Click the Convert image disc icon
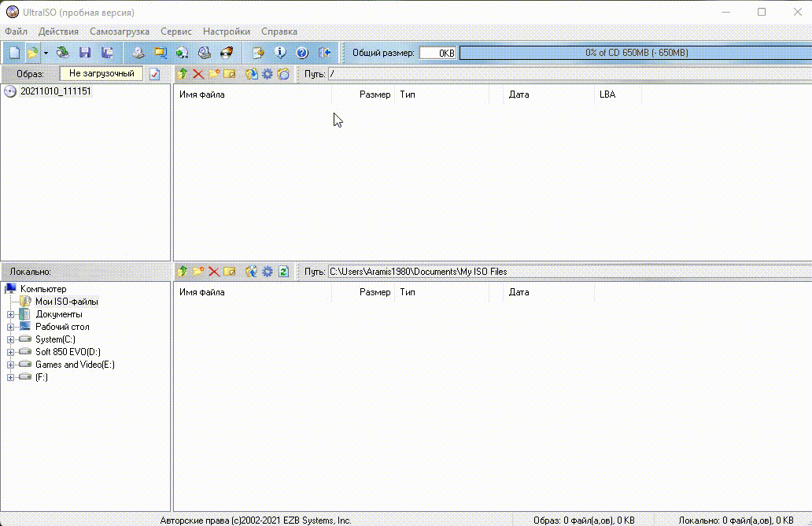 (x=182, y=52)
